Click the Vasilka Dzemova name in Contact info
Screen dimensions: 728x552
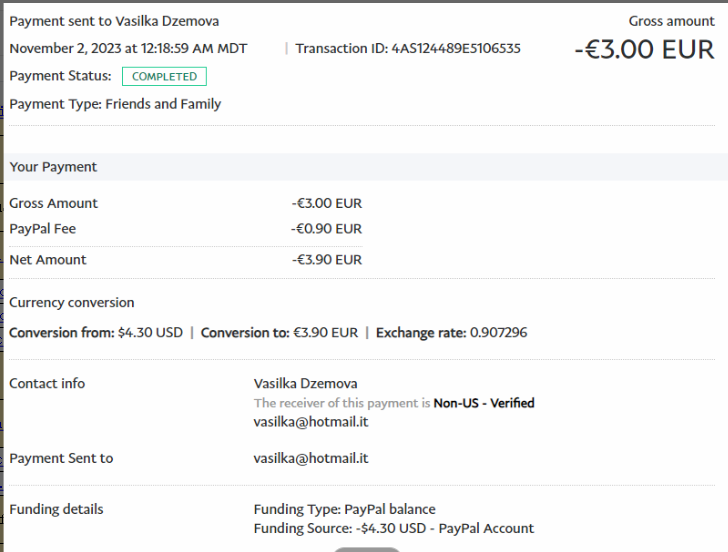305,383
